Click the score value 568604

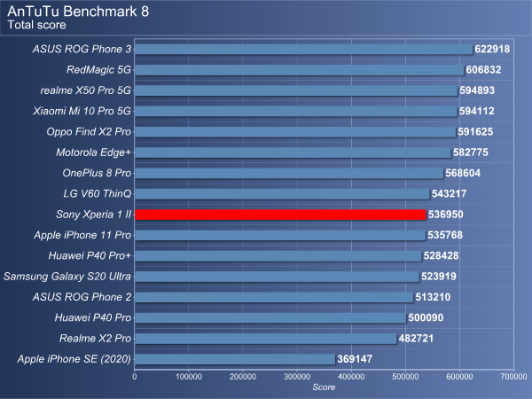463,173
